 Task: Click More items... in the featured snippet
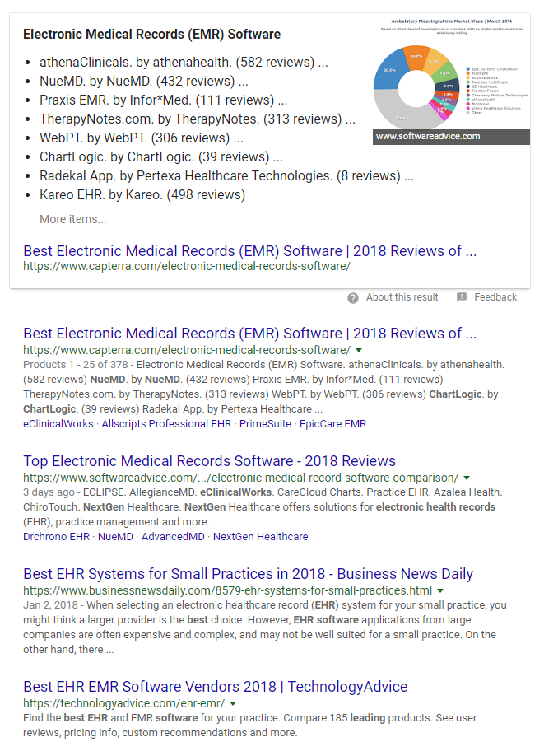point(73,219)
